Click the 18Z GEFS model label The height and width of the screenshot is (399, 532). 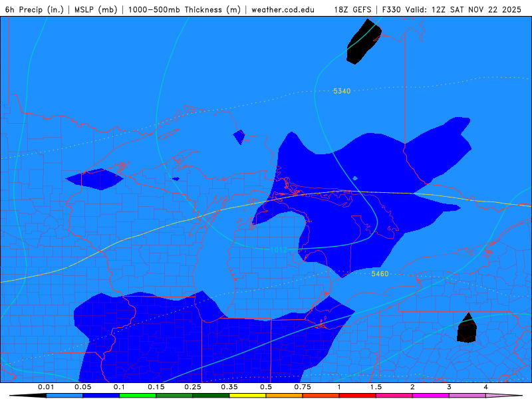[352, 9]
